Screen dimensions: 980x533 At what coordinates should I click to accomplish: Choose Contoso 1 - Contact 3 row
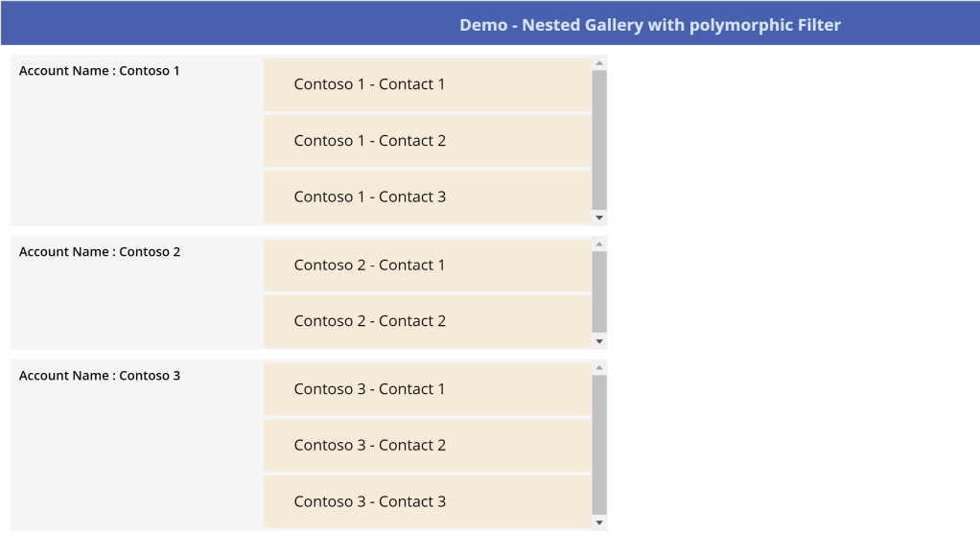[x=427, y=197]
